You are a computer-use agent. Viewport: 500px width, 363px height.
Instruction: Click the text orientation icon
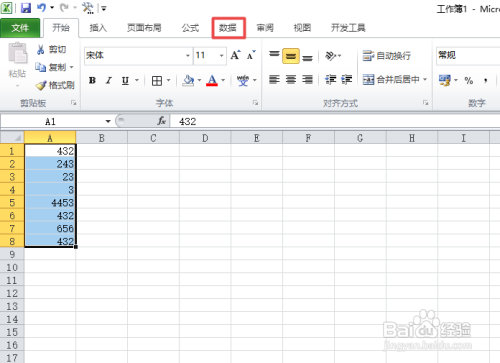331,56
